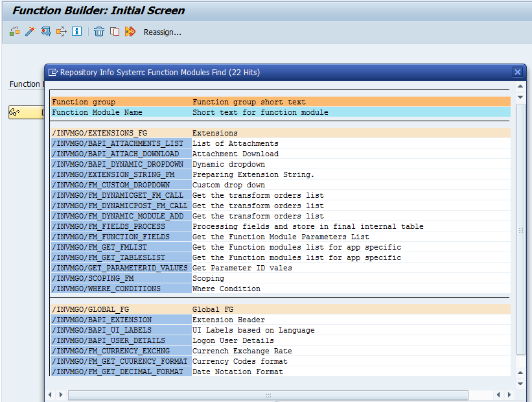
Task: Close the Repository Info System dialog
Action: [517, 72]
